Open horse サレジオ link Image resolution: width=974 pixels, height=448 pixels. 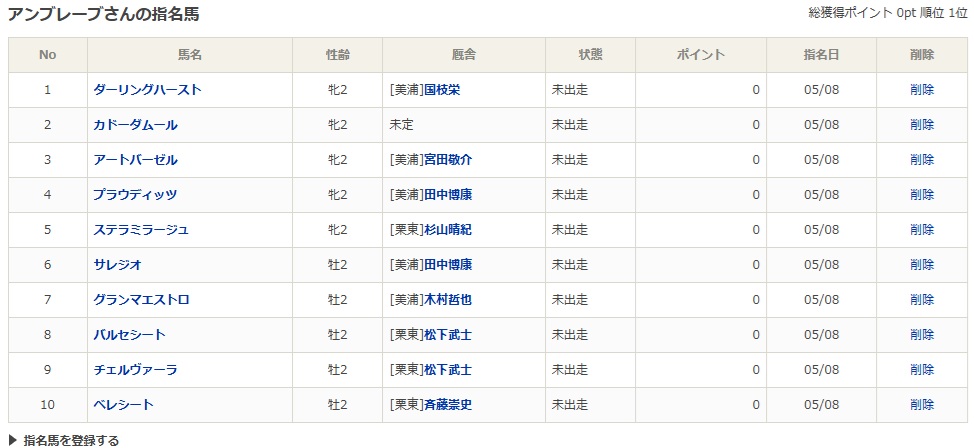pyautogui.click(x=117, y=265)
